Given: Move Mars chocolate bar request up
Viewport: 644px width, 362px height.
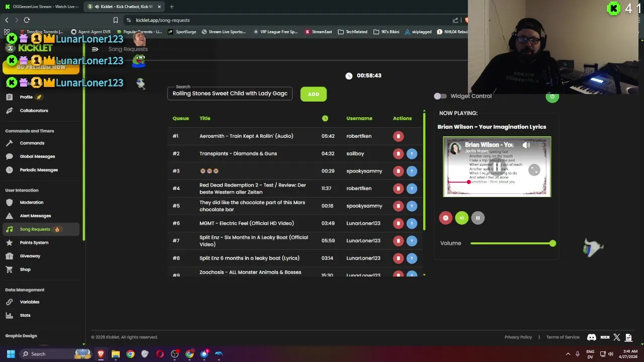Looking at the screenshot, I should click(x=412, y=206).
